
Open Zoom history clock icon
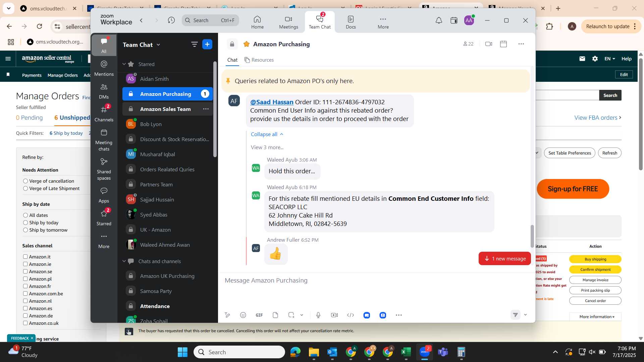pyautogui.click(x=171, y=20)
